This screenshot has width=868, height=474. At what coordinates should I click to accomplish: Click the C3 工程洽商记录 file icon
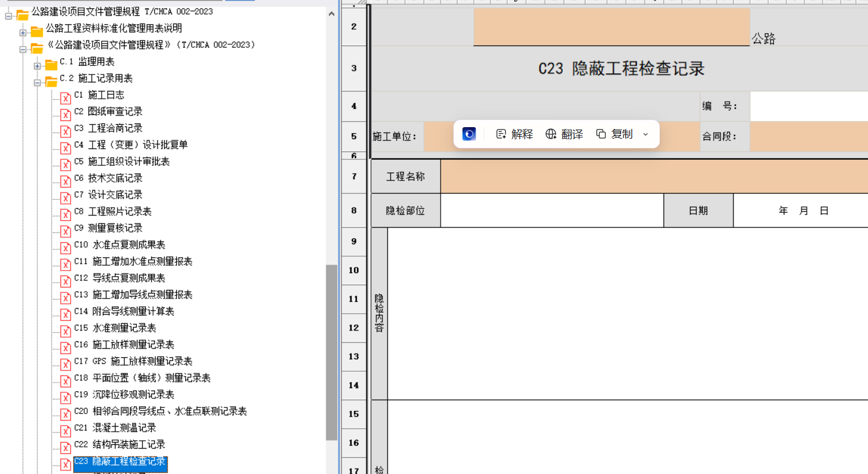tap(65, 131)
